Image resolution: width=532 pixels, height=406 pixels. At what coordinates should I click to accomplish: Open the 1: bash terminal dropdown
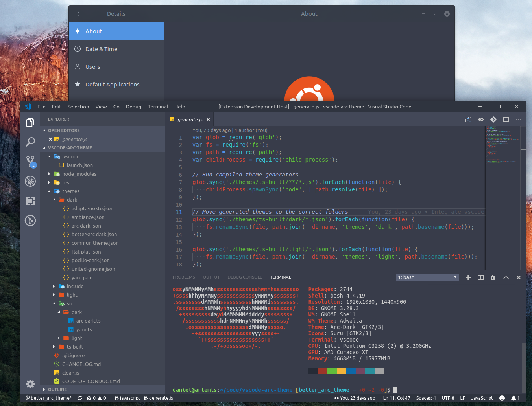tap(427, 277)
